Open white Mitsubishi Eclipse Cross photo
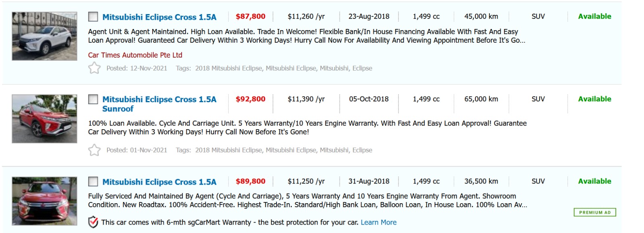The height and width of the screenshot is (233, 644). (44, 36)
